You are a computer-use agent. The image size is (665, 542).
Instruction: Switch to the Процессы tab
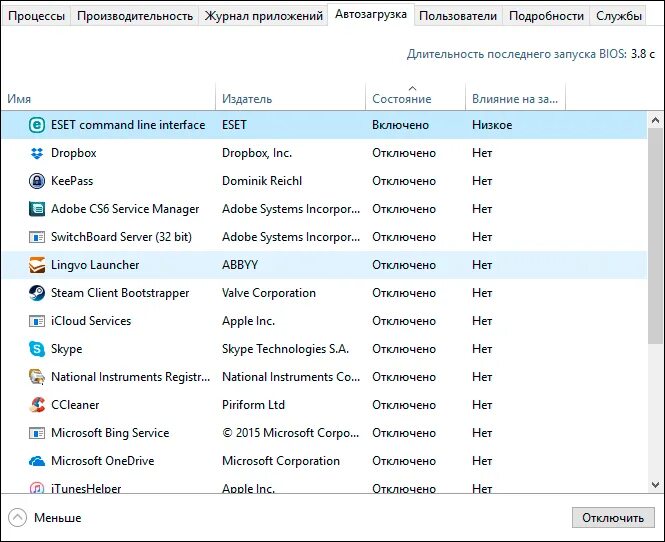[37, 16]
